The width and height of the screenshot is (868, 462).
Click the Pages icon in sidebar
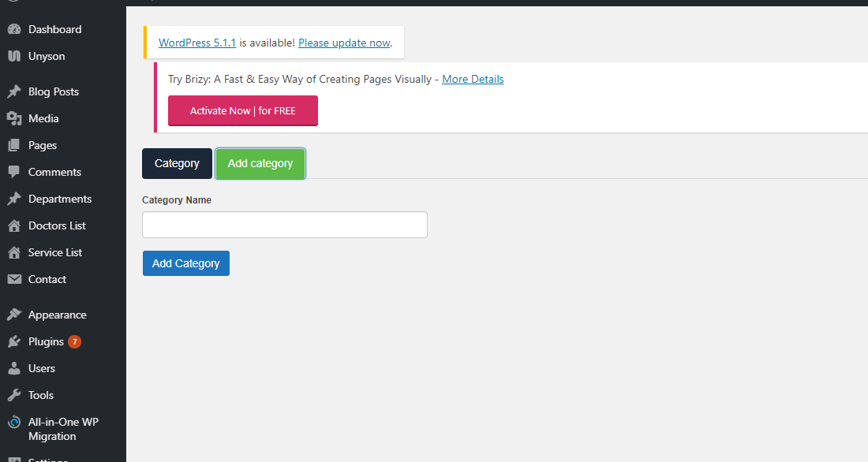point(14,145)
